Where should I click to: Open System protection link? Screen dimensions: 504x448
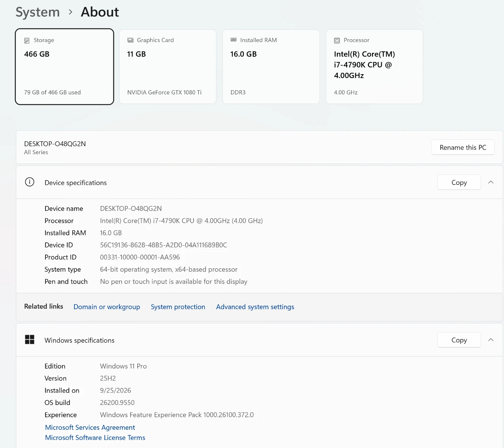(x=178, y=307)
